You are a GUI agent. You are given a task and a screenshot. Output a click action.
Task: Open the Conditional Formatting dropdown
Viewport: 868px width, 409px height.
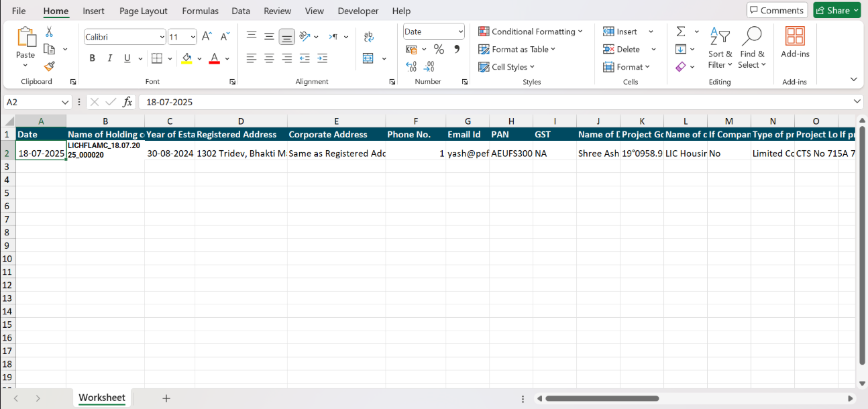531,32
